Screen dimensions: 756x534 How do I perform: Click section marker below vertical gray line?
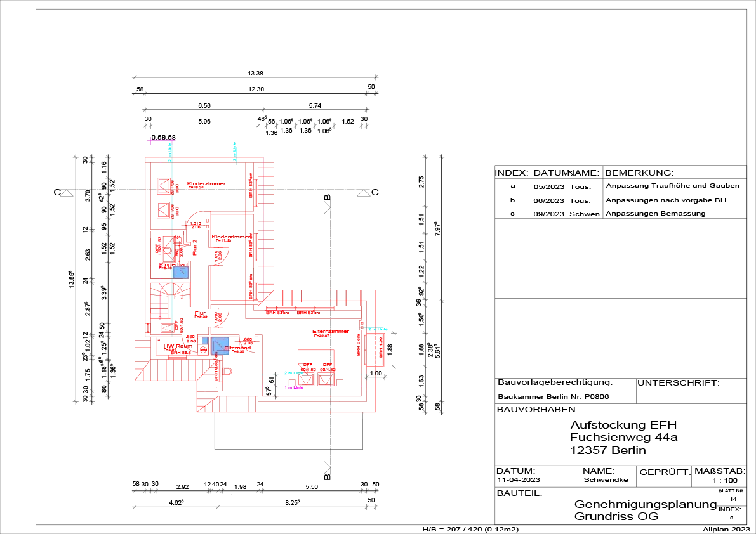tap(327, 466)
